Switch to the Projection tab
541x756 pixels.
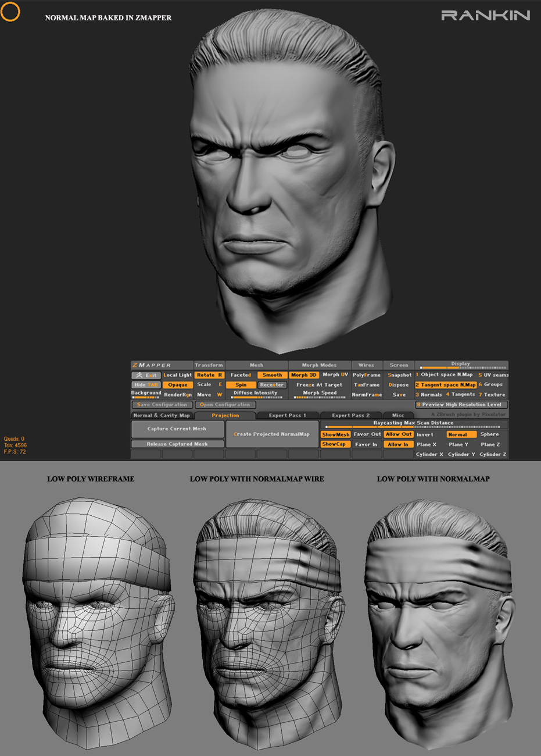point(225,415)
